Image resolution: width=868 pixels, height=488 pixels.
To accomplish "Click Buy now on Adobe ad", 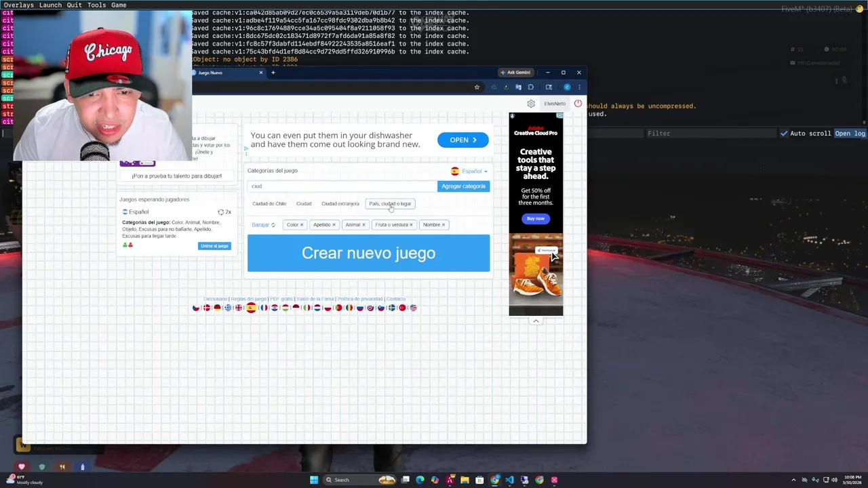I will click(x=536, y=218).
